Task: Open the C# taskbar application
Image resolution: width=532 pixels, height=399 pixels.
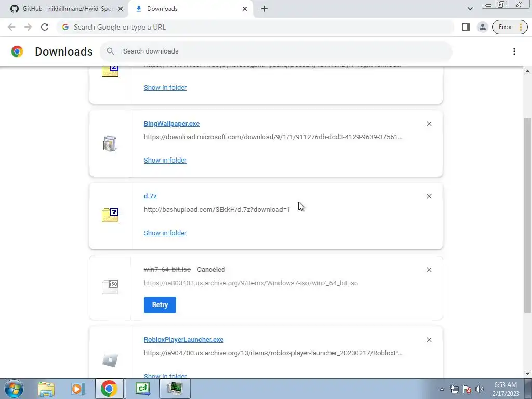Action: pyautogui.click(x=143, y=389)
